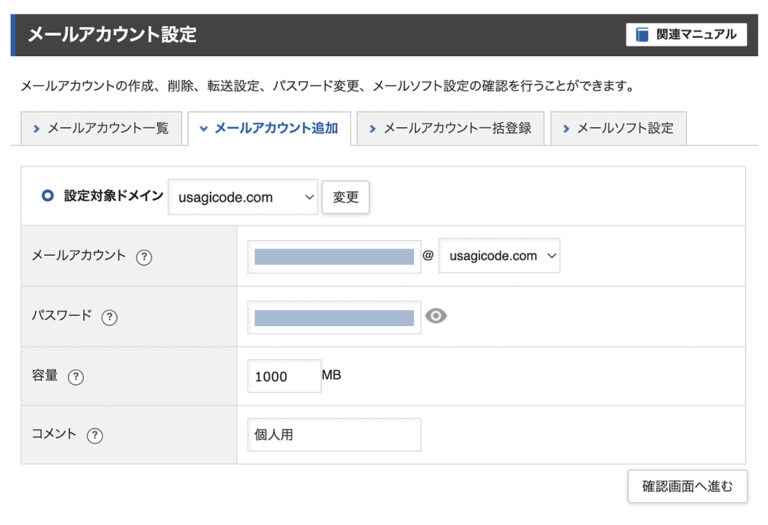
Task: Open the 設定対象ドメイン usagicode.com dropdown
Action: pyautogui.click(x=242, y=198)
